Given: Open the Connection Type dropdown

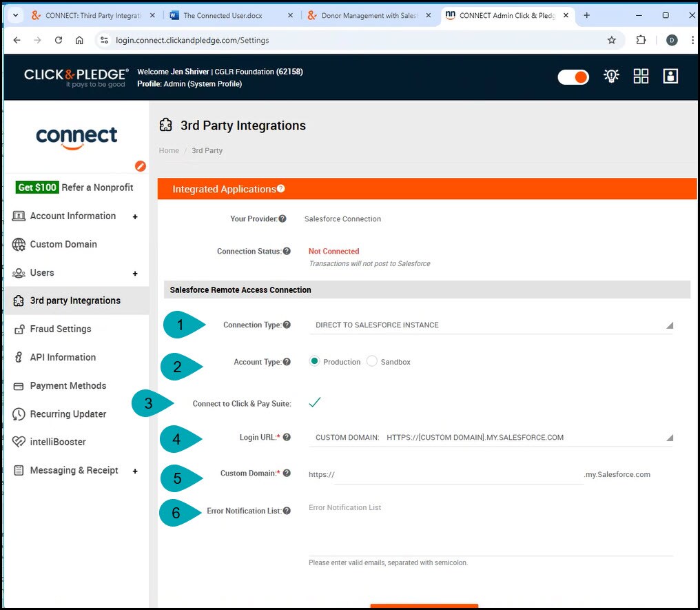Looking at the screenshot, I should pos(491,325).
